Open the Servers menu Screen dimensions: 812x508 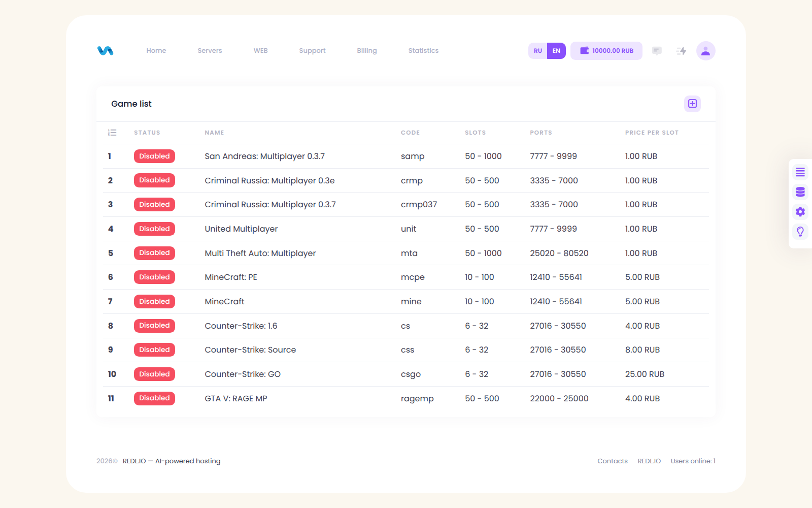coord(210,51)
